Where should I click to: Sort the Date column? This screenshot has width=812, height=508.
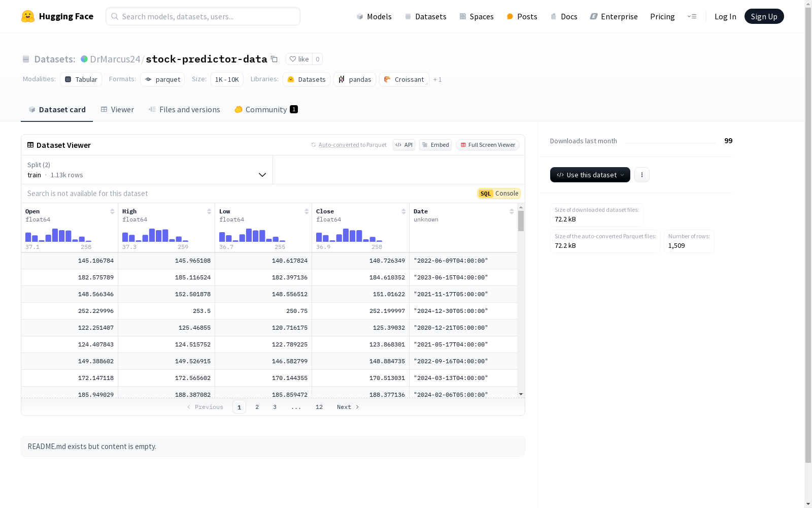[512, 211]
